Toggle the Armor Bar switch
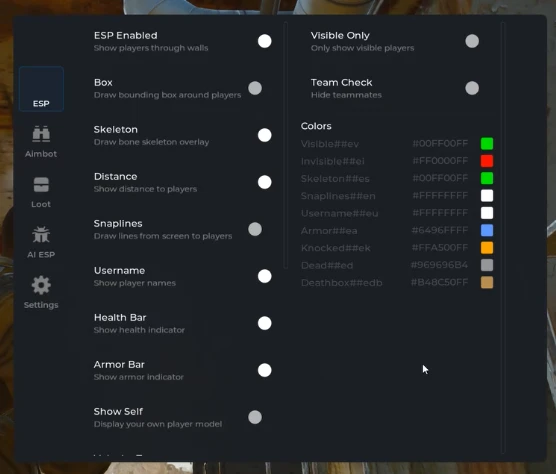The height and width of the screenshot is (474, 556). pyautogui.click(x=265, y=370)
